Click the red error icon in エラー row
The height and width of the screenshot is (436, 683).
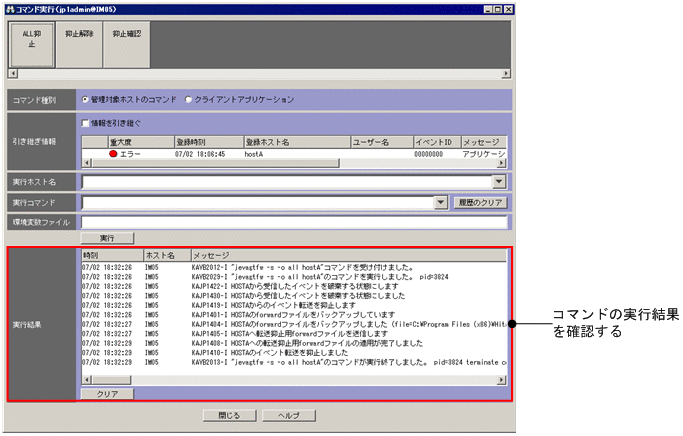(113, 154)
